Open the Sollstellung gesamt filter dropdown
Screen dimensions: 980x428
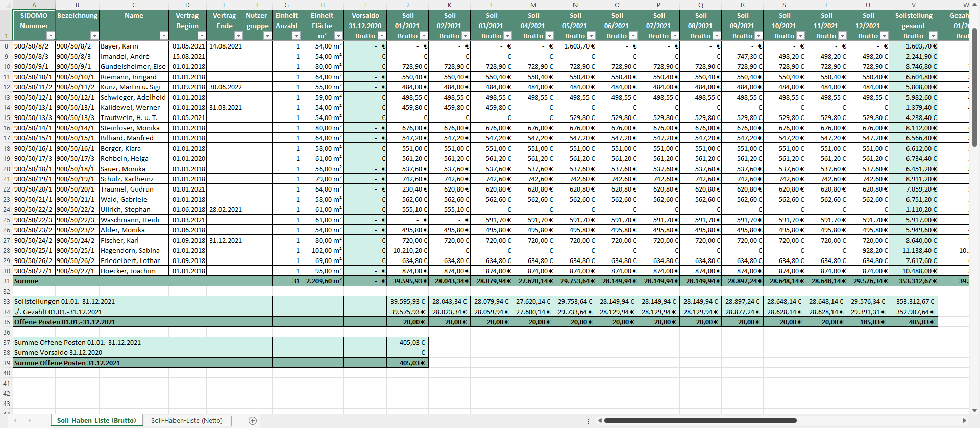(933, 36)
